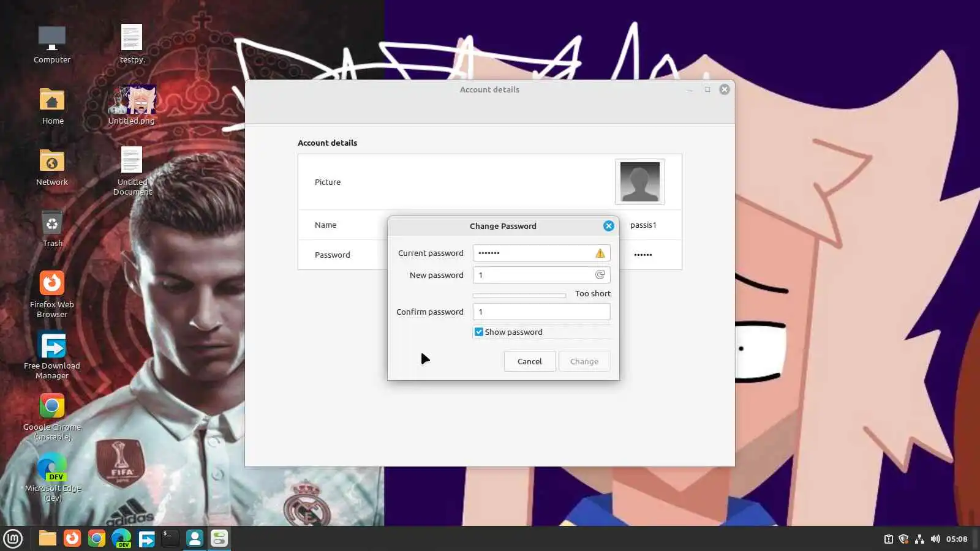The width and height of the screenshot is (980, 551).
Task: Select the Free Download Manager desktop icon
Action: [52, 356]
